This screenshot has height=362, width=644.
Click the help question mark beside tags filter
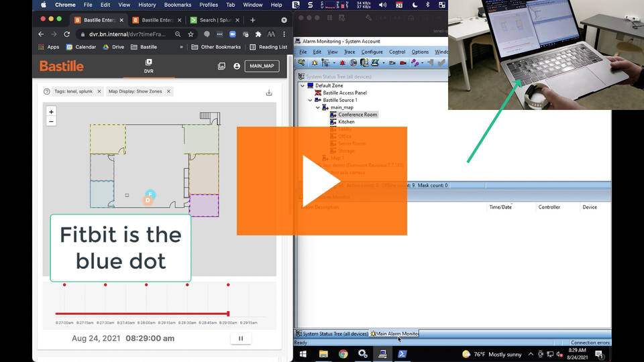[47, 92]
